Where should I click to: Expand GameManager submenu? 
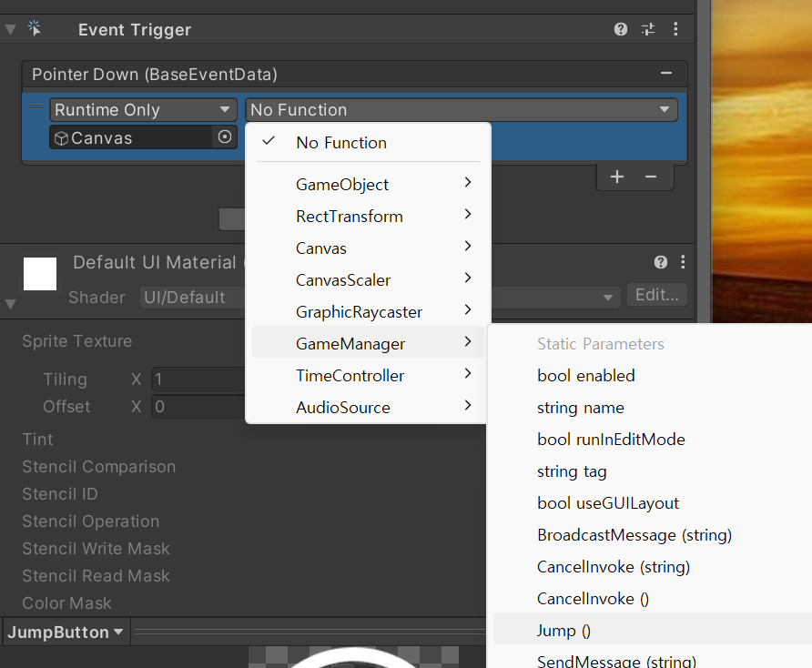tap(368, 343)
